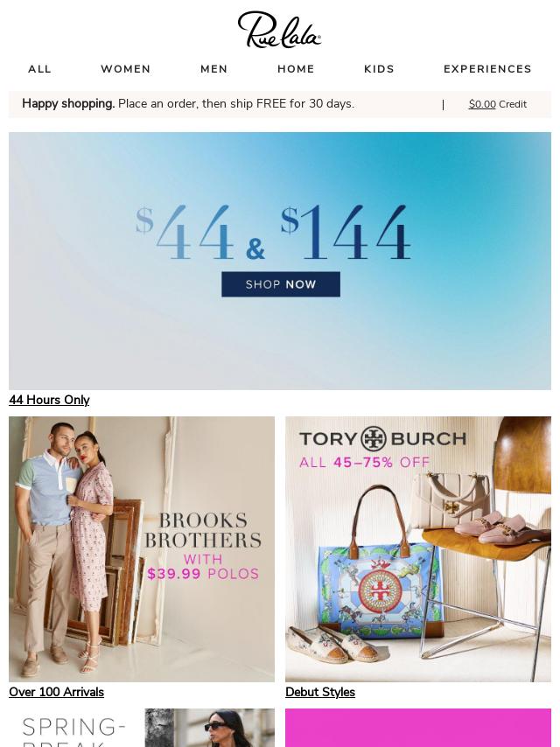560x747 pixels.
Task: Click the Happy shopping free shipping message
Action: (x=188, y=104)
